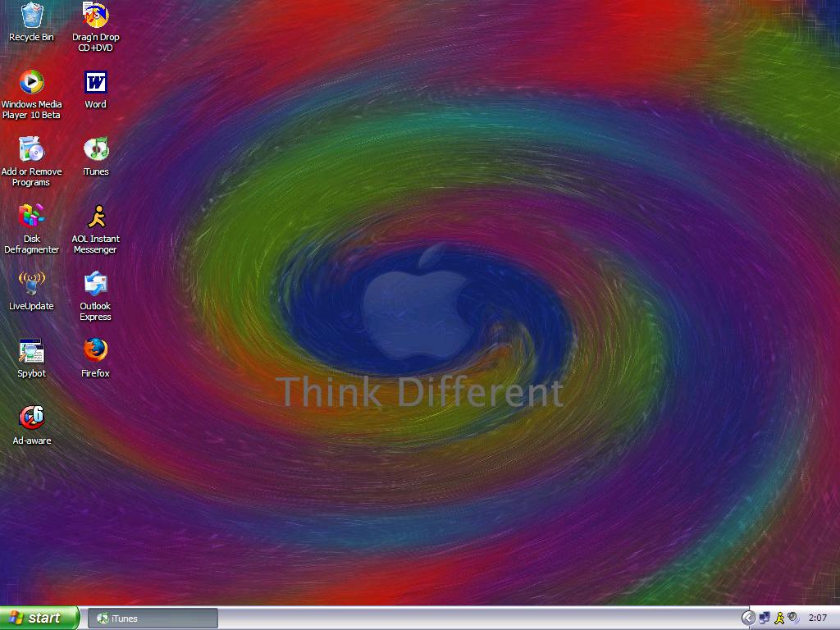The width and height of the screenshot is (840, 630).
Task: Click the AIM running man tray icon
Action: (779, 619)
